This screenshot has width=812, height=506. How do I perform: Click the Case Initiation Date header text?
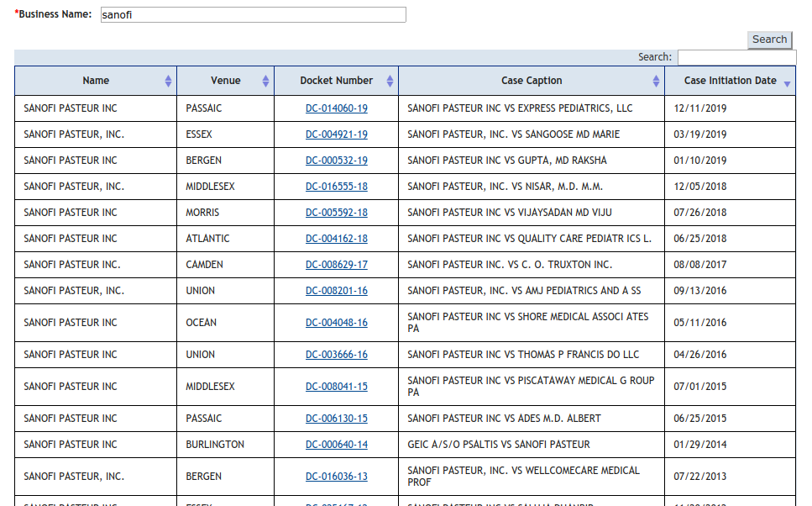point(730,81)
